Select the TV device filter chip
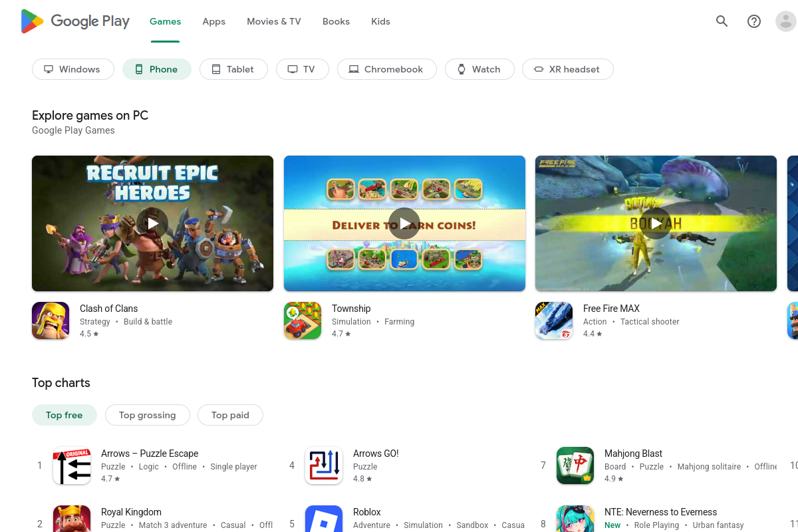This screenshot has width=798, height=532. pyautogui.click(x=302, y=69)
